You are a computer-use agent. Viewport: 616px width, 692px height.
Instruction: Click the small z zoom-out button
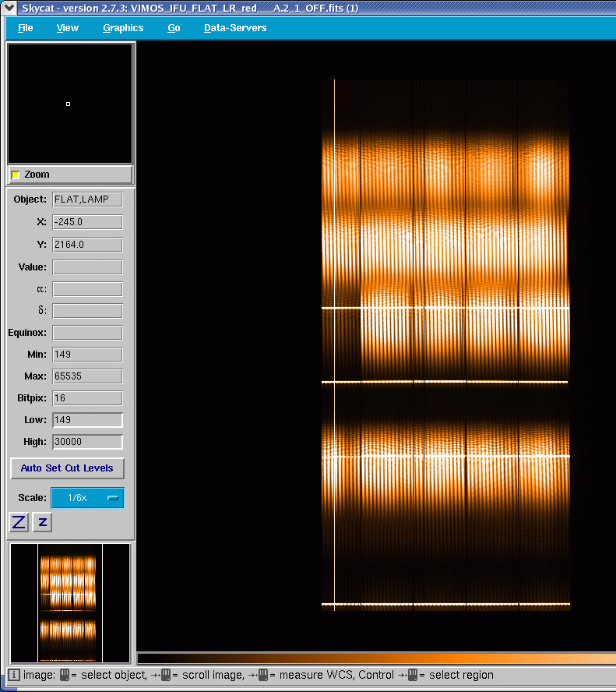[x=42, y=522]
